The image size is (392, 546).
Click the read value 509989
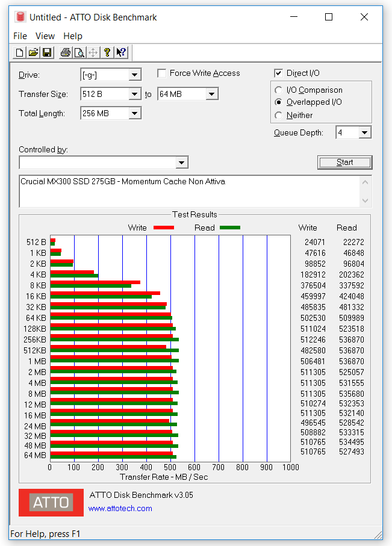[x=352, y=318]
